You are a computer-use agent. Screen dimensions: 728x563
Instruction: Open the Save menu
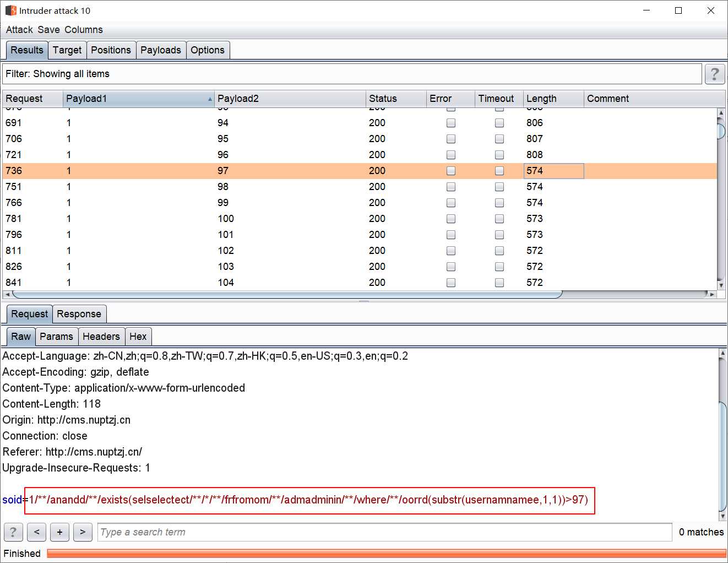(48, 30)
